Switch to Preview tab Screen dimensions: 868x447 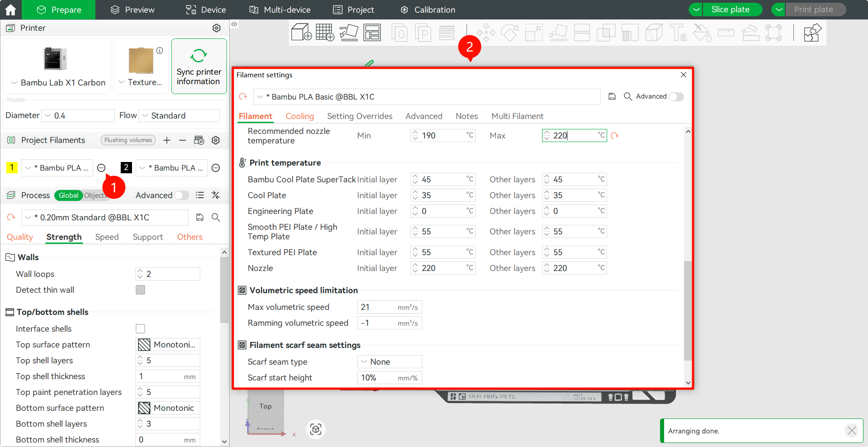pos(132,10)
